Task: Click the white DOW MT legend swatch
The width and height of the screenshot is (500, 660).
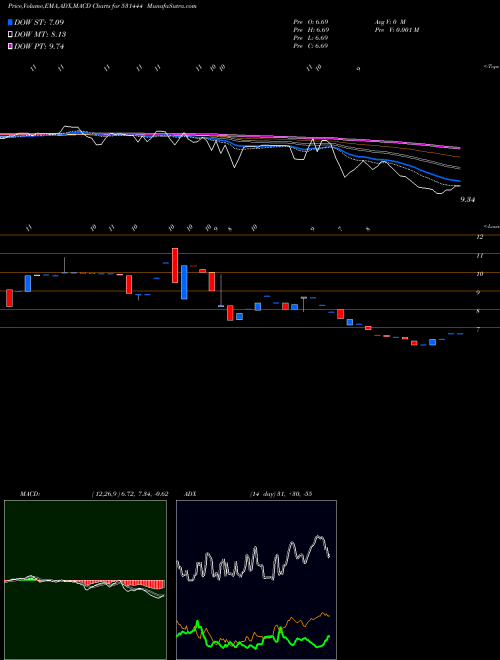Action: coord(10,35)
